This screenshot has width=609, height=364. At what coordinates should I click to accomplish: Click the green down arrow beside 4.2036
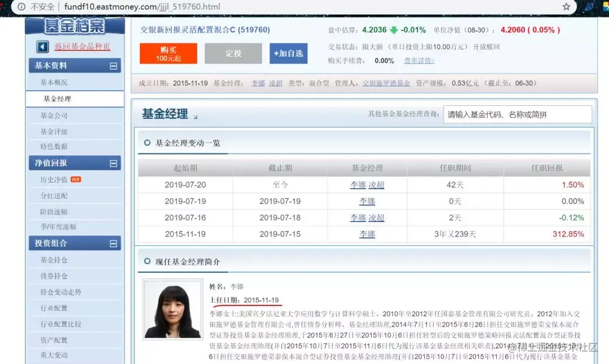pos(394,30)
